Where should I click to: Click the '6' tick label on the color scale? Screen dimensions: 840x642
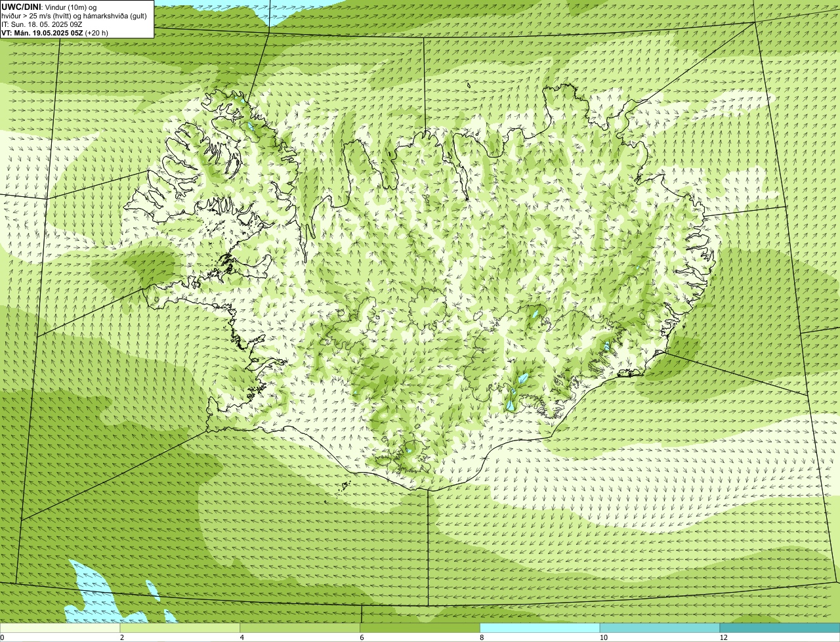pyautogui.click(x=362, y=637)
